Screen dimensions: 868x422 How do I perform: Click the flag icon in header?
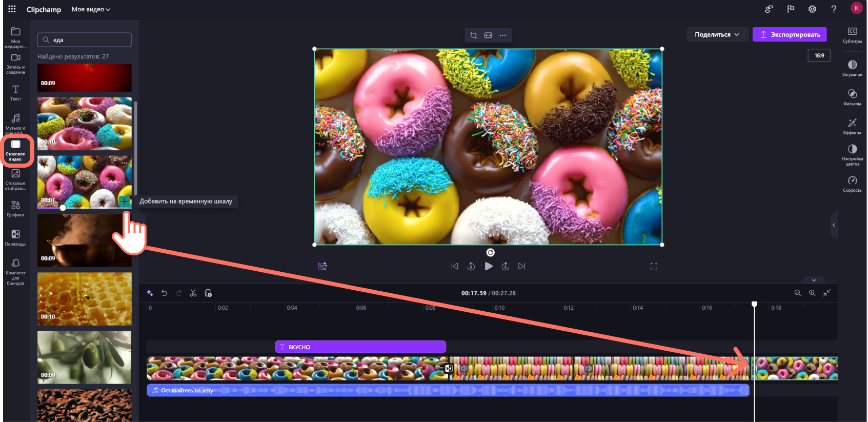(x=791, y=9)
